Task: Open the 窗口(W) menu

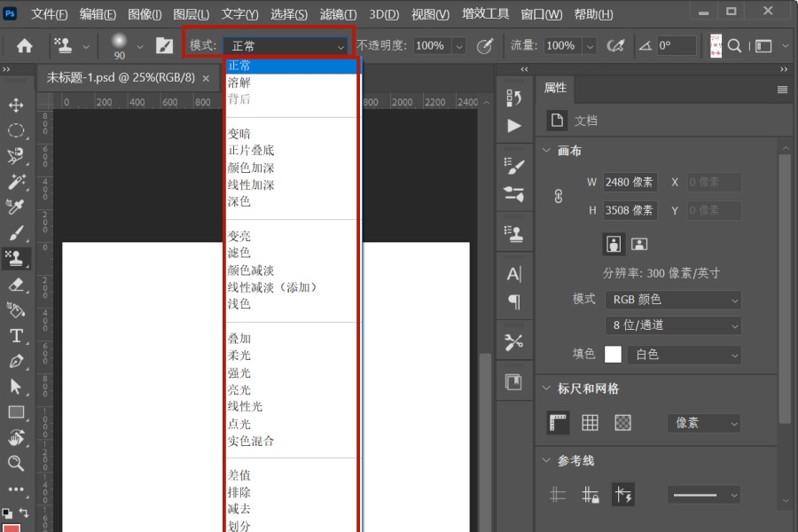Action: tap(542, 14)
